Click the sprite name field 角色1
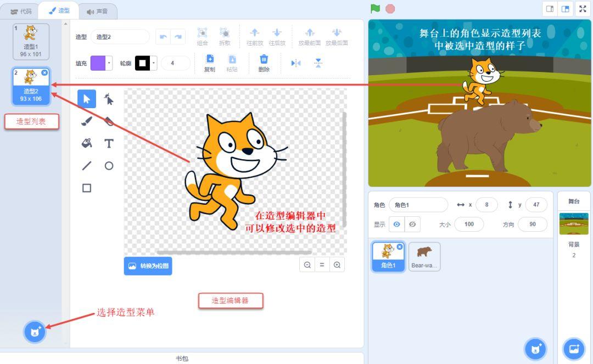This screenshot has width=593, height=364. click(x=418, y=205)
